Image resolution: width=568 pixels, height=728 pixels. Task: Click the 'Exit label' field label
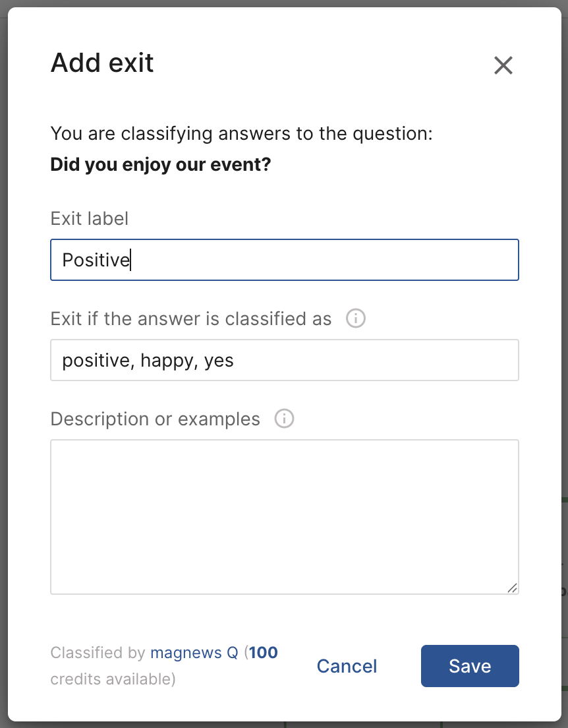click(90, 219)
